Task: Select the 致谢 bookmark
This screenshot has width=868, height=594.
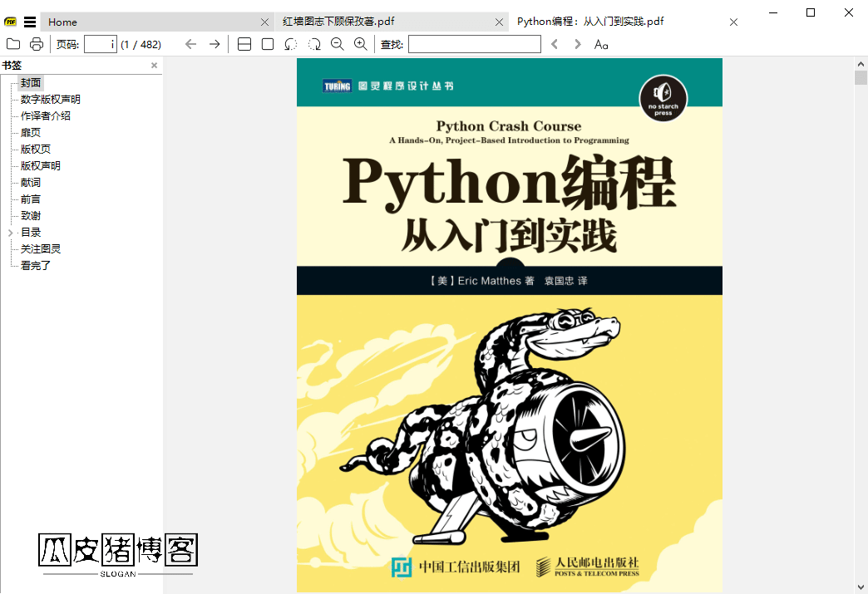Action: (31, 216)
